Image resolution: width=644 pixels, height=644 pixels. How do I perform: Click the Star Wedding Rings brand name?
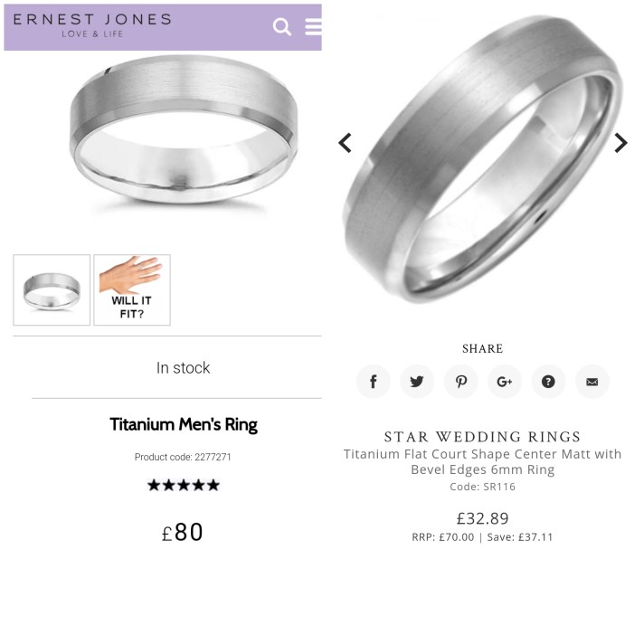(x=483, y=437)
